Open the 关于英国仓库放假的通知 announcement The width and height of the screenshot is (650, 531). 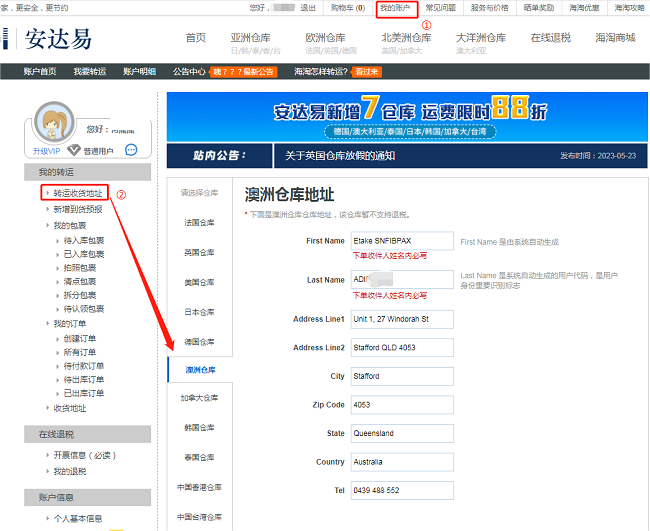[x=340, y=156]
